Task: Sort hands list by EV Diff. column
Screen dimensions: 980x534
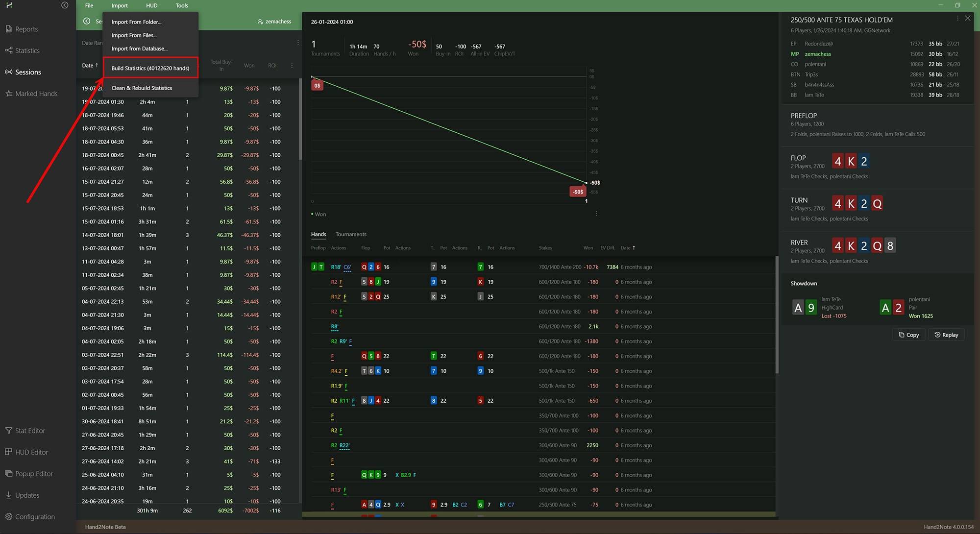Action: coord(608,248)
